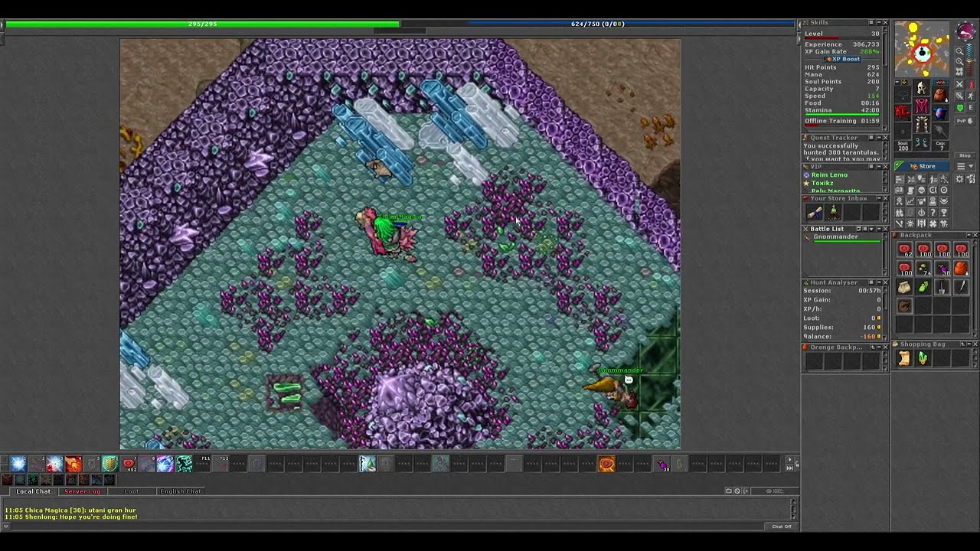980x551 pixels.
Task: Activate the XP Boost button
Action: coord(841,59)
